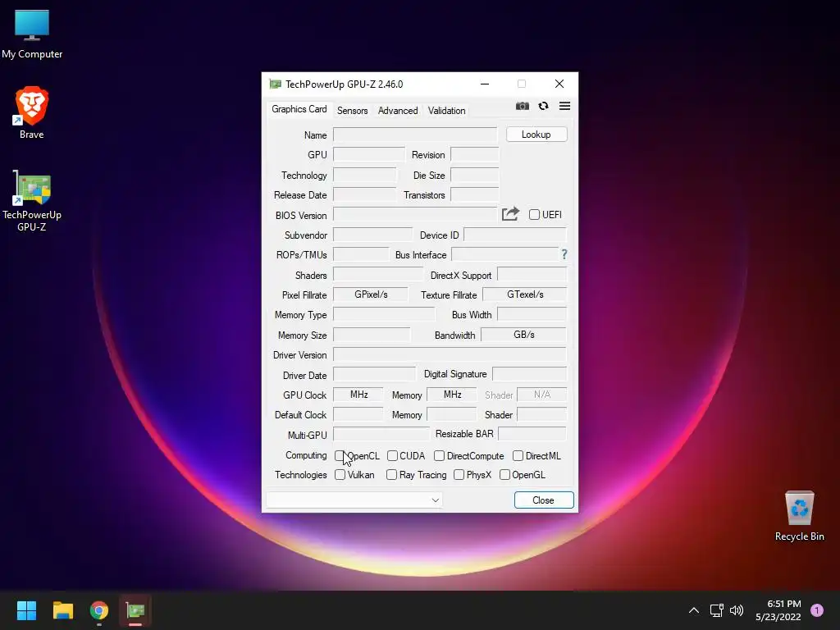Image resolution: width=840 pixels, height=630 pixels.
Task: Click the Pixel Fillrate GPixel/s field
Action: [370, 294]
